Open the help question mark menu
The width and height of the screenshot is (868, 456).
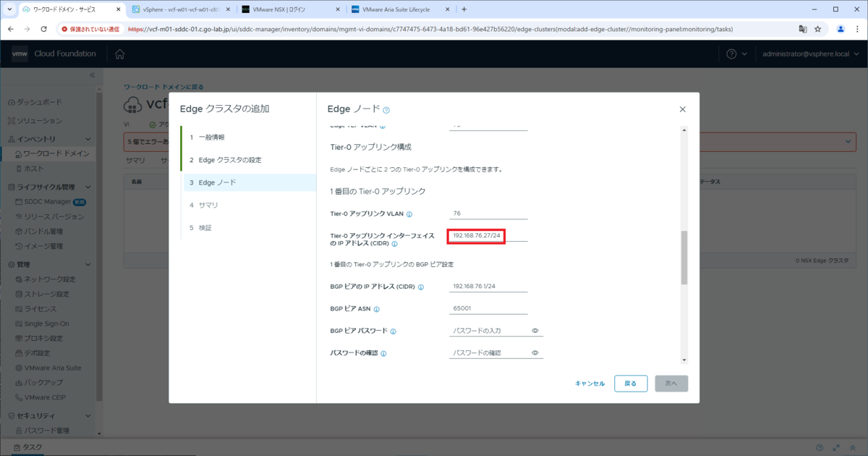coord(736,54)
